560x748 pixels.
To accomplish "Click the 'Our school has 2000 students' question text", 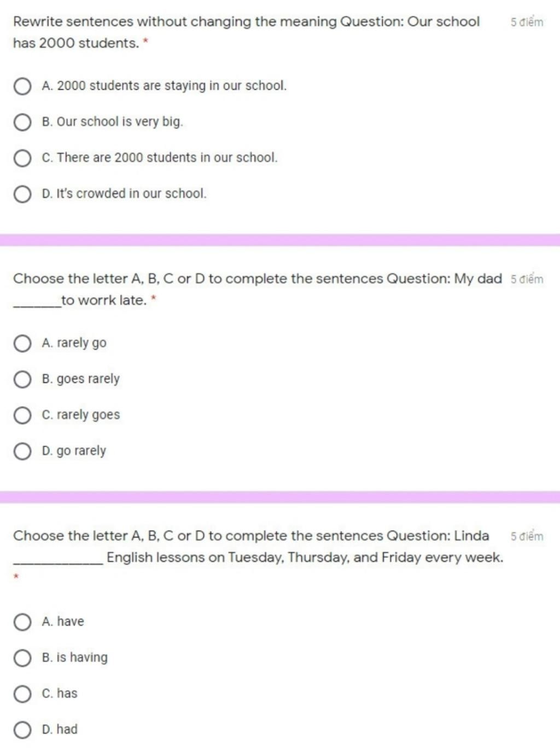I will 247,32.
